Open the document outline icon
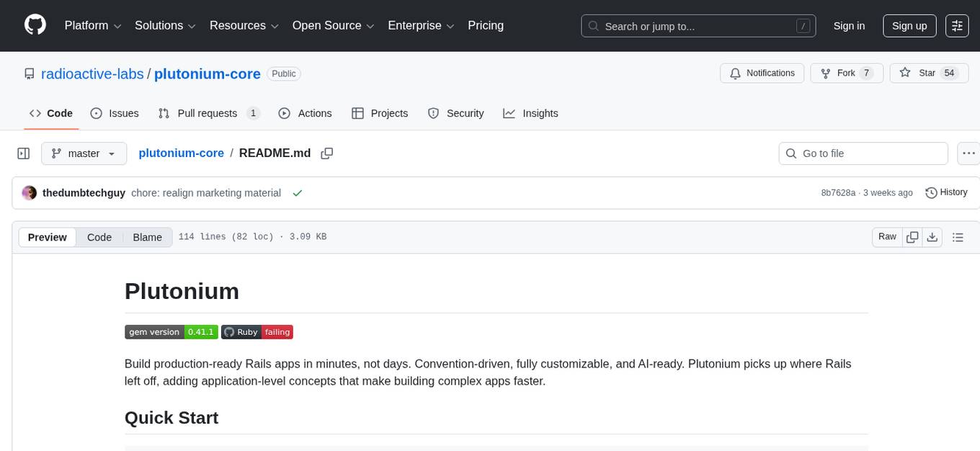 point(958,237)
